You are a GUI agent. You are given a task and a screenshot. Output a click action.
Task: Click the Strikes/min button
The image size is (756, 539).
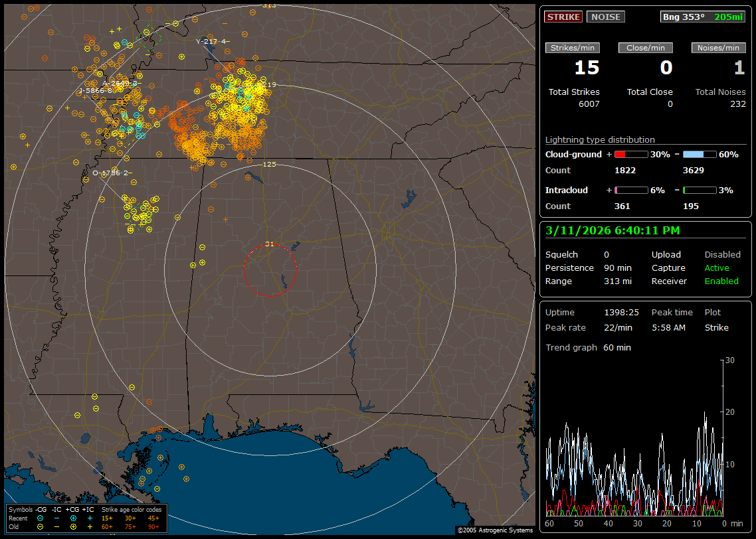click(x=573, y=48)
